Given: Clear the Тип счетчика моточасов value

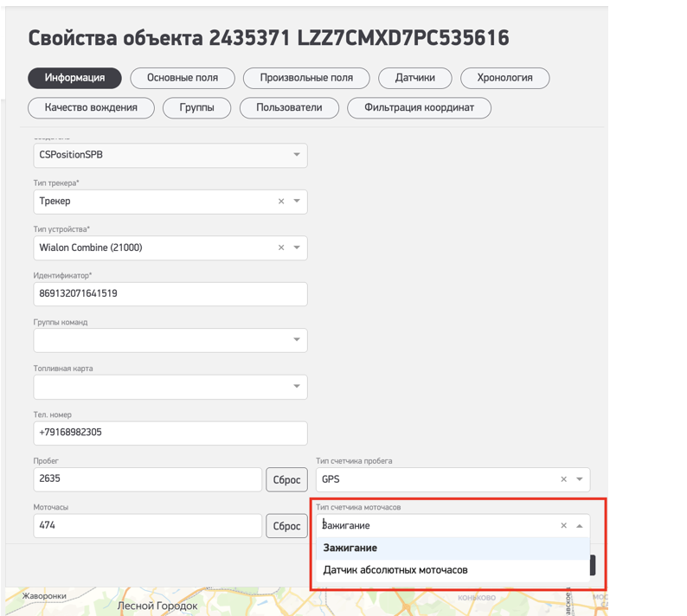Looking at the screenshot, I should tap(563, 525).
